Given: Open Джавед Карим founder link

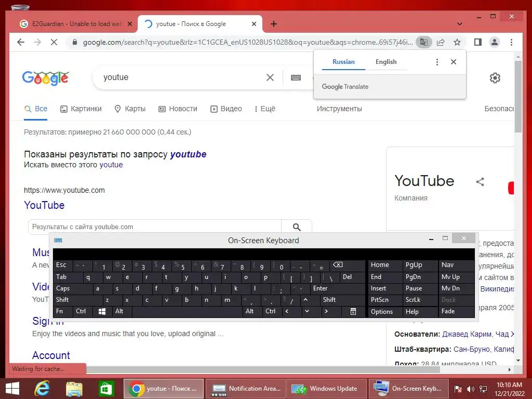Looking at the screenshot, I should [467, 334].
